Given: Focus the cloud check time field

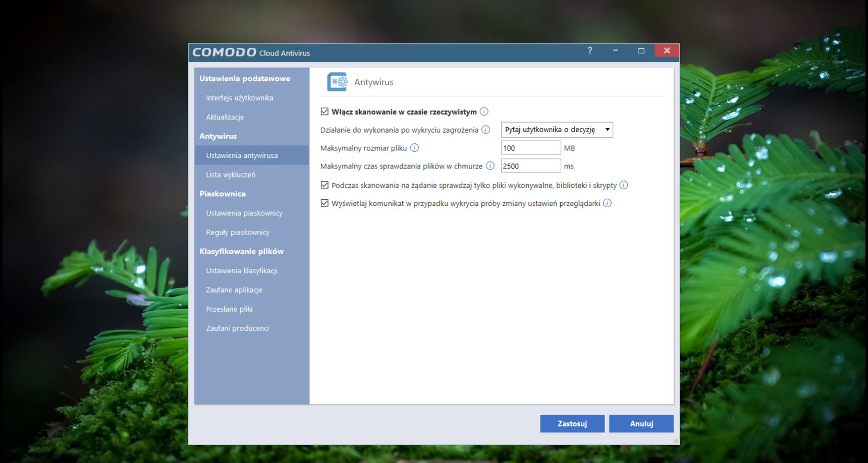Looking at the screenshot, I should [x=531, y=166].
